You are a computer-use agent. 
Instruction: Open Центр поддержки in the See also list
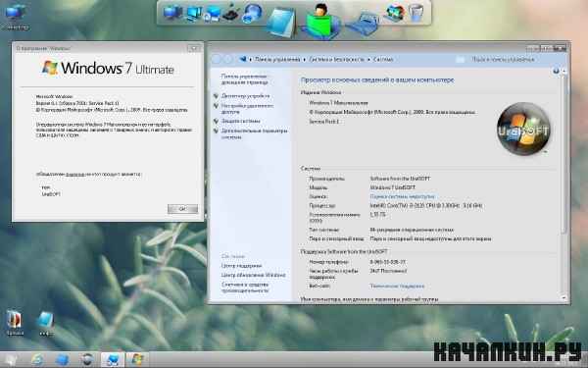pyautogui.click(x=241, y=266)
